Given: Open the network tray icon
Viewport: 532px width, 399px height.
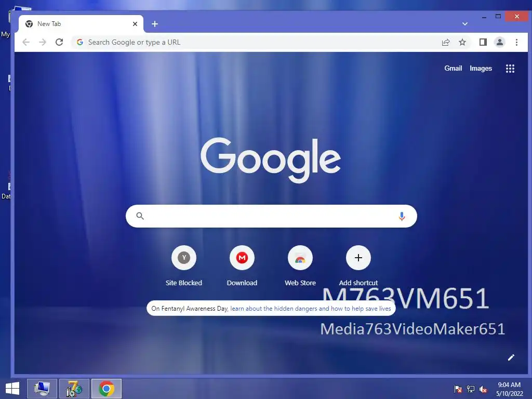Looking at the screenshot, I should [471, 389].
